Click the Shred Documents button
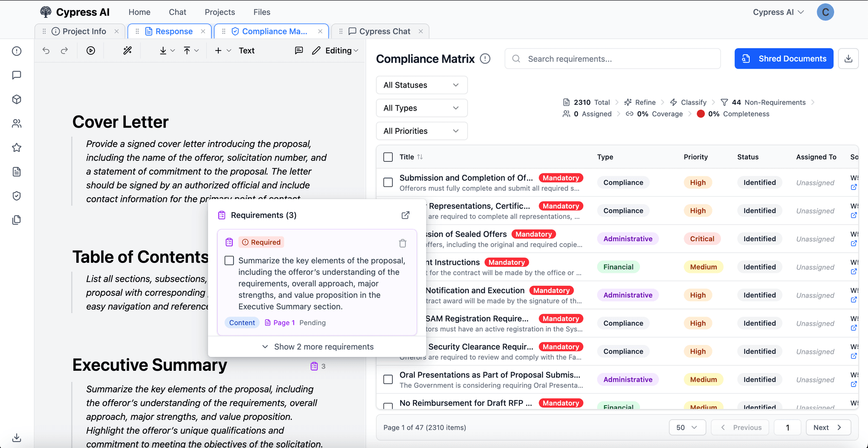The width and height of the screenshot is (868, 448). point(784,58)
